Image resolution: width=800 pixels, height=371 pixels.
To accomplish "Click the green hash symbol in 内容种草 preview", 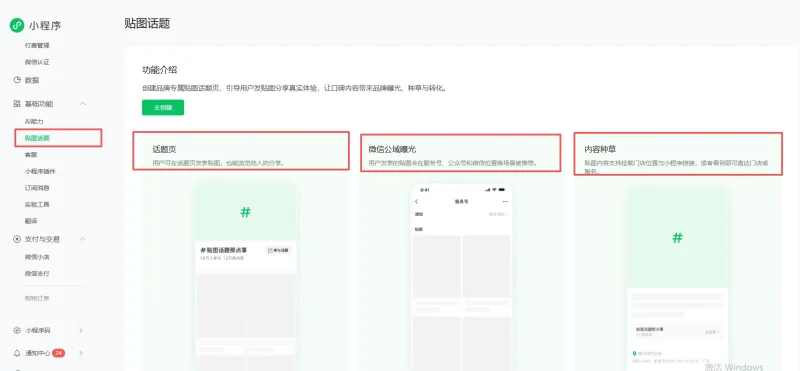I will [x=677, y=238].
